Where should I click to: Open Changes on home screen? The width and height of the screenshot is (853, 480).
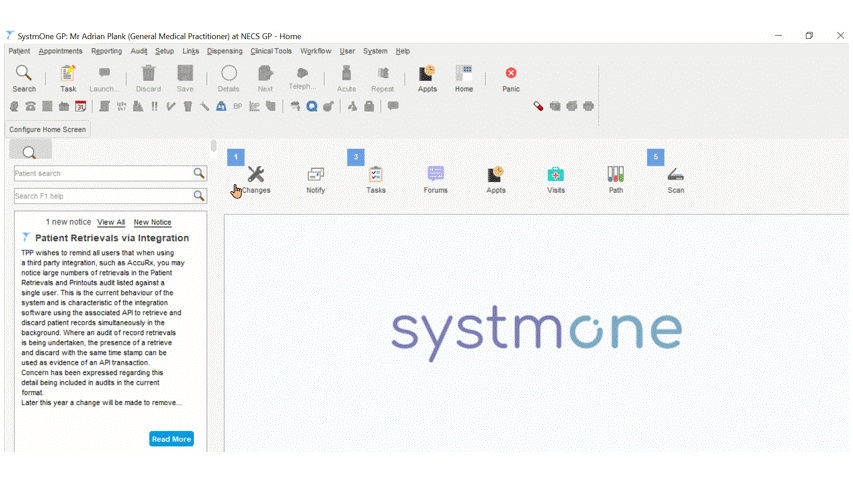tap(256, 180)
